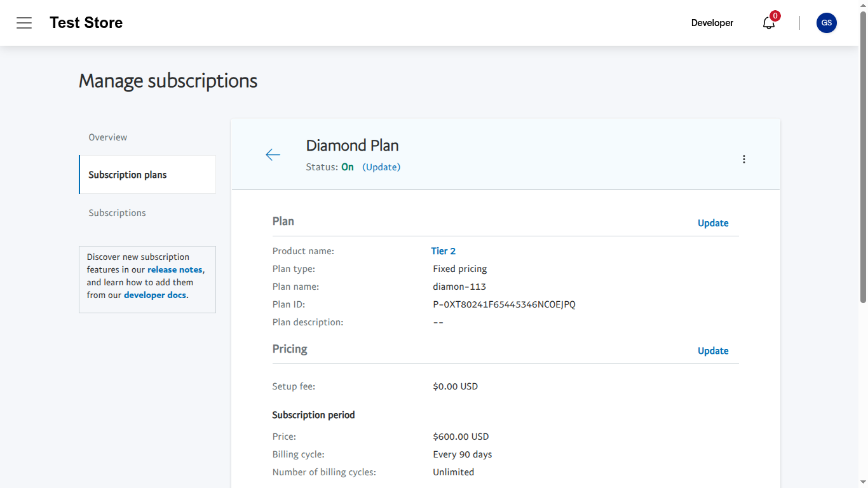The image size is (868, 488).
Task: Switch to the Overview section
Action: point(107,137)
